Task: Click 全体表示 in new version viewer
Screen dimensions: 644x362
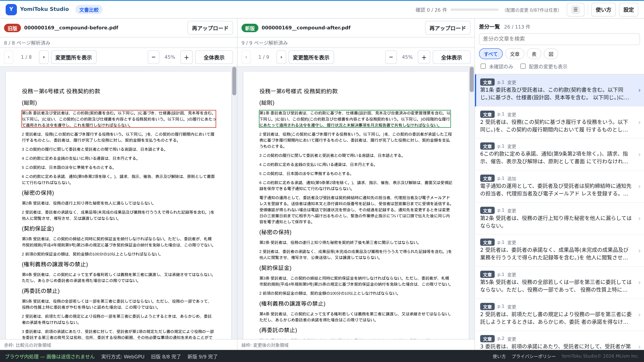Action: (x=451, y=57)
